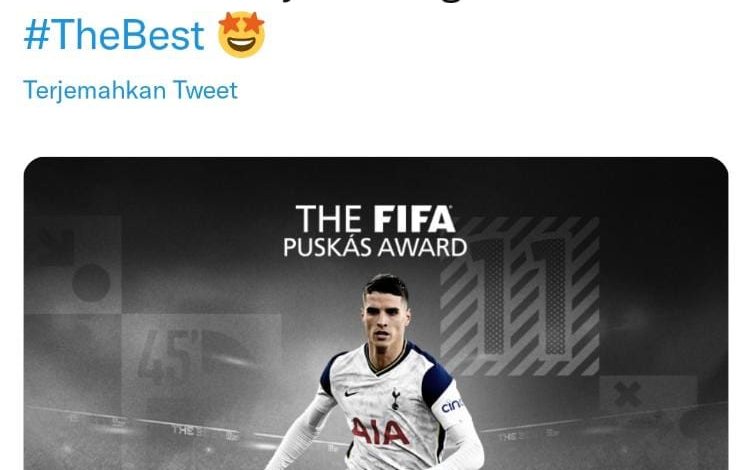Click the star-eyes emoji
The width and height of the screenshot is (752, 470).
(241, 34)
